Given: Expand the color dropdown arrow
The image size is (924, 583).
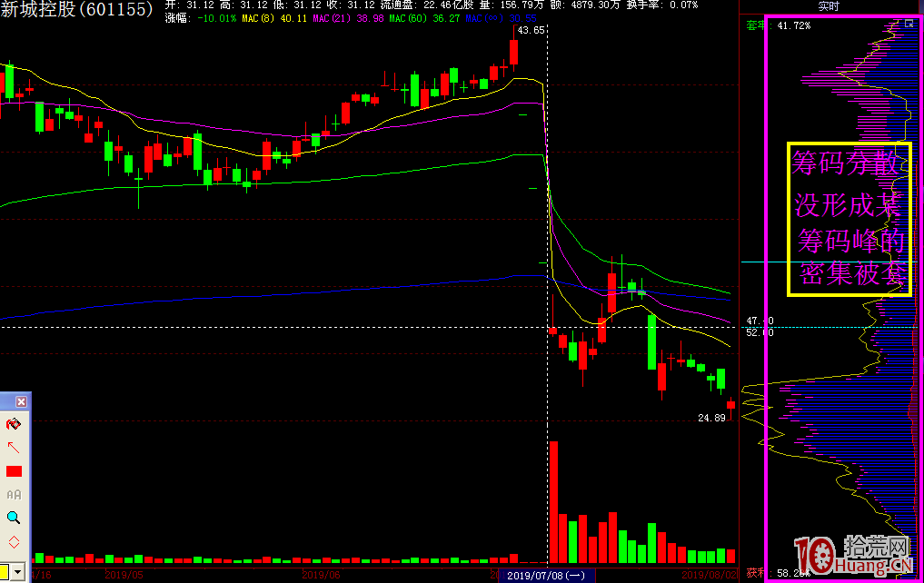Looking at the screenshot, I should [x=17, y=572].
